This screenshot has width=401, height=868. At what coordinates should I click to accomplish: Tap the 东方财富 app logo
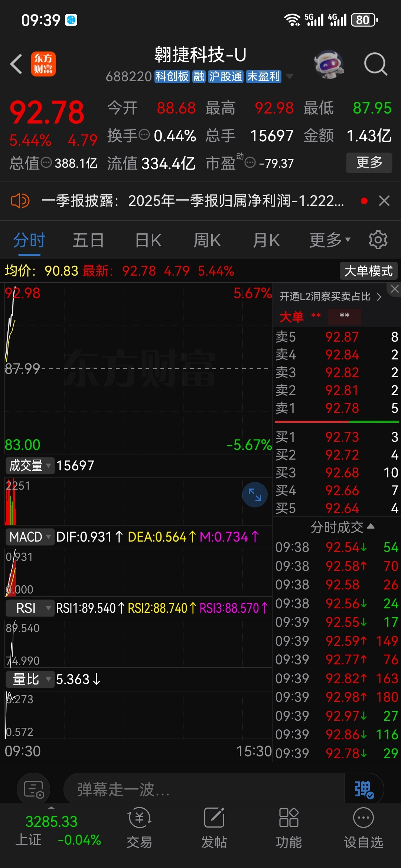point(43,64)
